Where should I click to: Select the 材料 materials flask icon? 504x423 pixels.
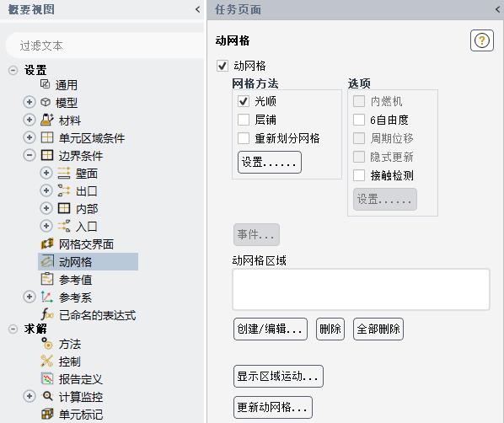[x=47, y=120]
